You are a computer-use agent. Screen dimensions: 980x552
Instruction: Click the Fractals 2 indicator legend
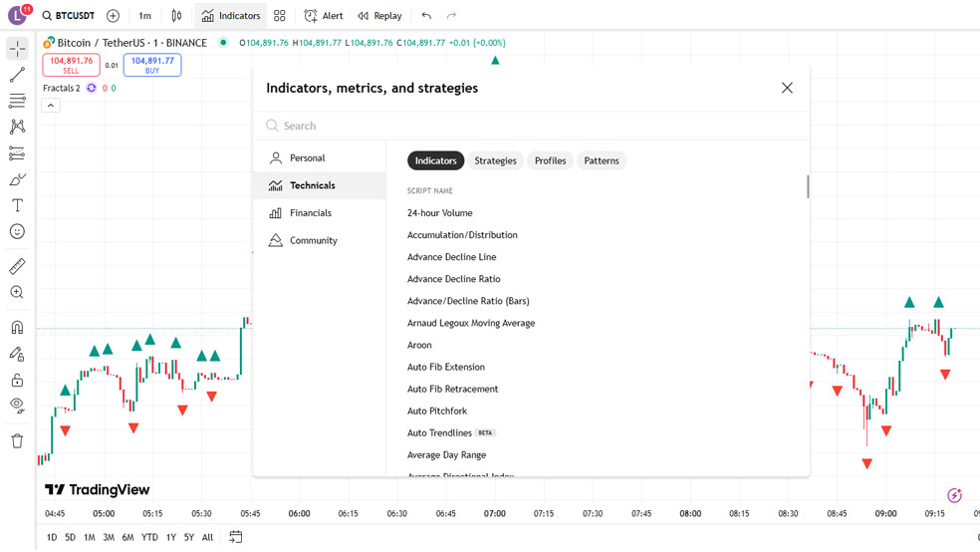click(x=62, y=88)
